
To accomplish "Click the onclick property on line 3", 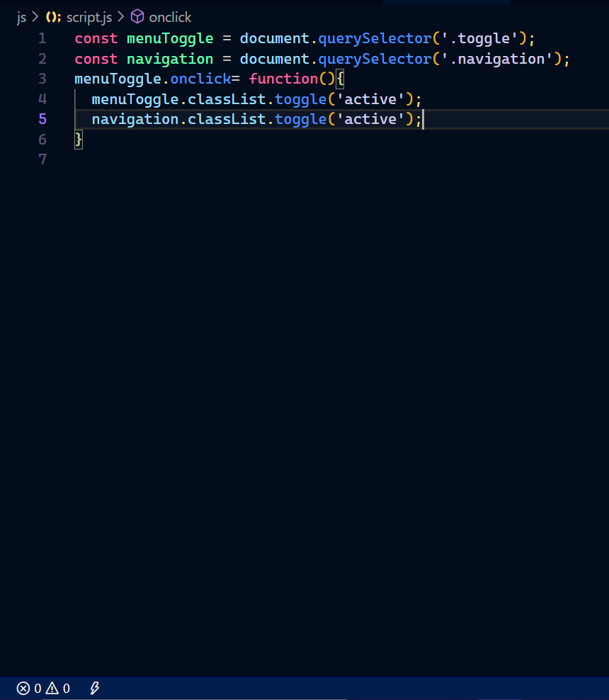I will (x=200, y=79).
